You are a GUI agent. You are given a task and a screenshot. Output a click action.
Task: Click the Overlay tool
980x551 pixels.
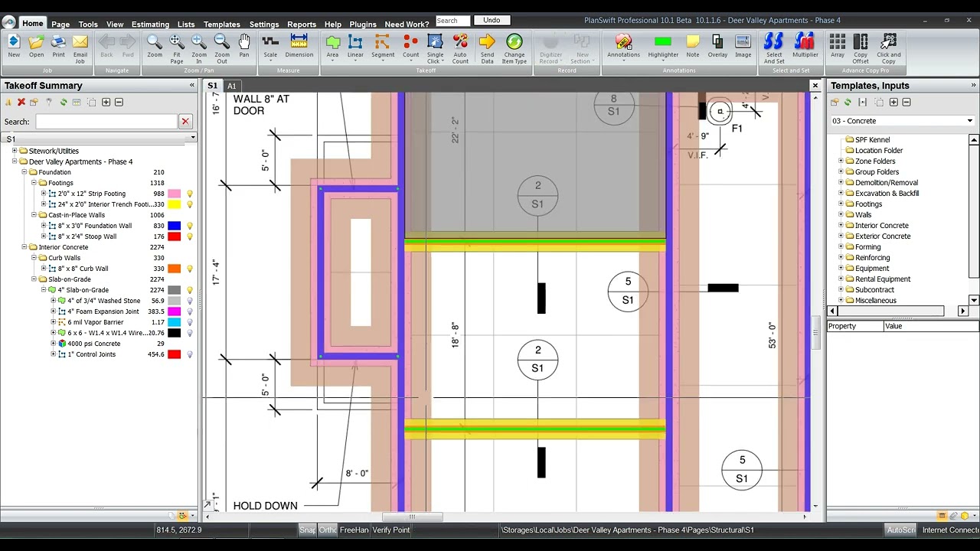[x=717, y=46]
